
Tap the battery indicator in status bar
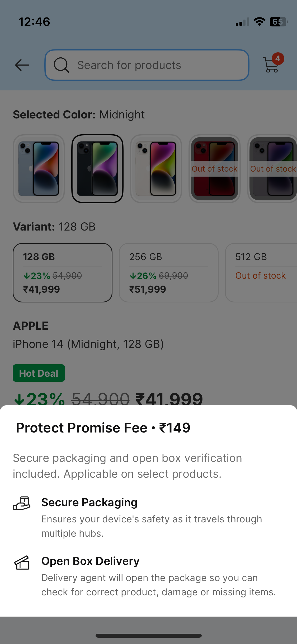278,22
